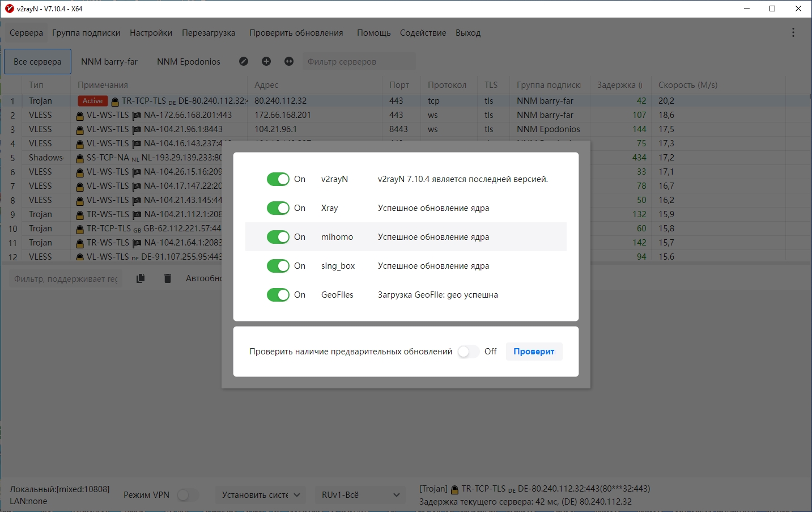Screen dimensions: 812x512
Task: Click the sing_box label in update dialog
Action: point(338,266)
